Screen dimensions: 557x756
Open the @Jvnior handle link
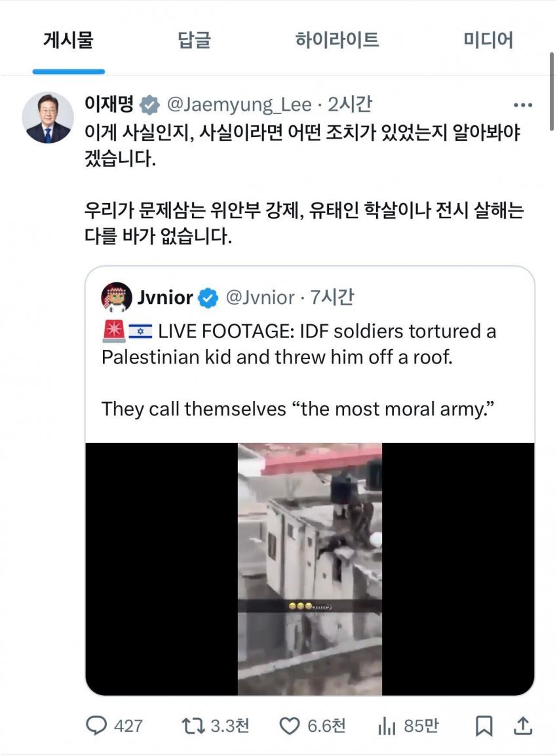pyautogui.click(x=260, y=298)
